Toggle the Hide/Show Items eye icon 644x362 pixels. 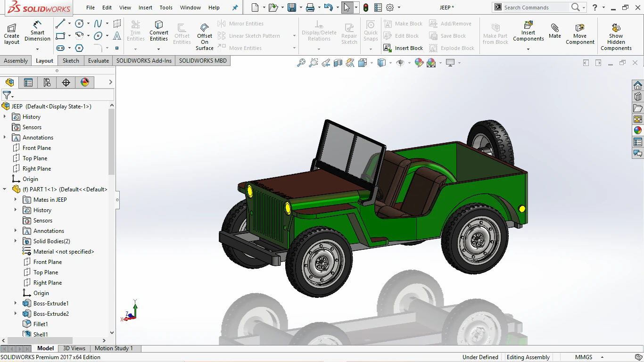tap(400, 63)
